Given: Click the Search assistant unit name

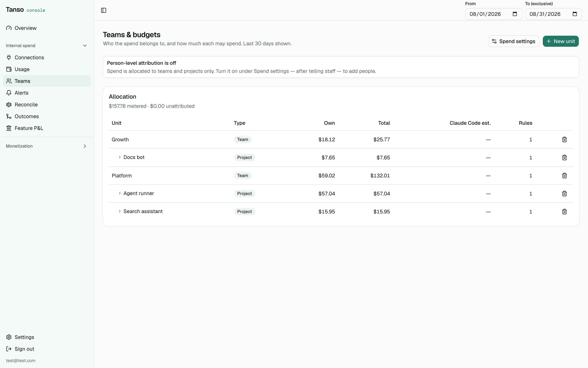Looking at the screenshot, I should pos(143,211).
